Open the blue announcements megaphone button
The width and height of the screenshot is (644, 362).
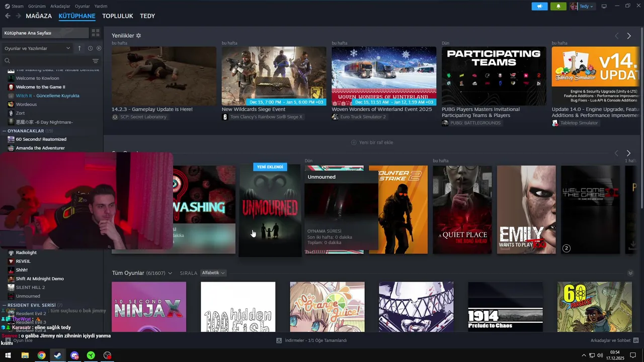(539, 6)
